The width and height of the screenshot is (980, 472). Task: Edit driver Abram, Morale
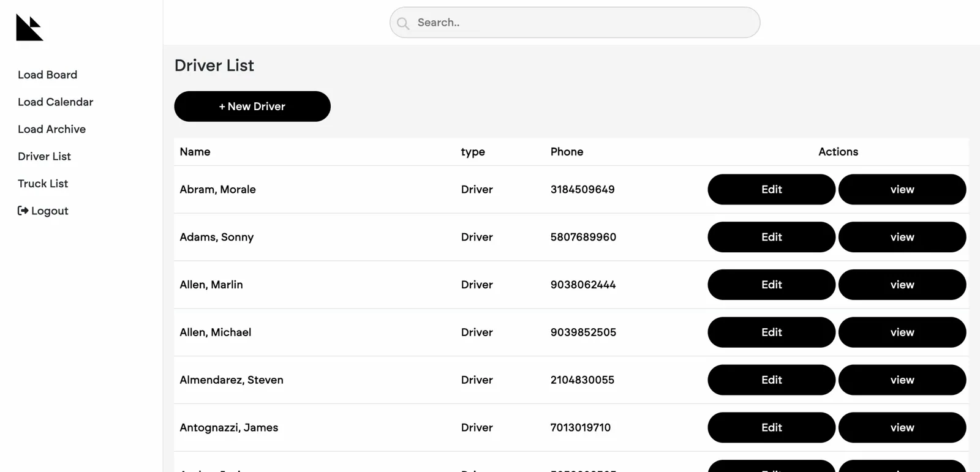[771, 189]
